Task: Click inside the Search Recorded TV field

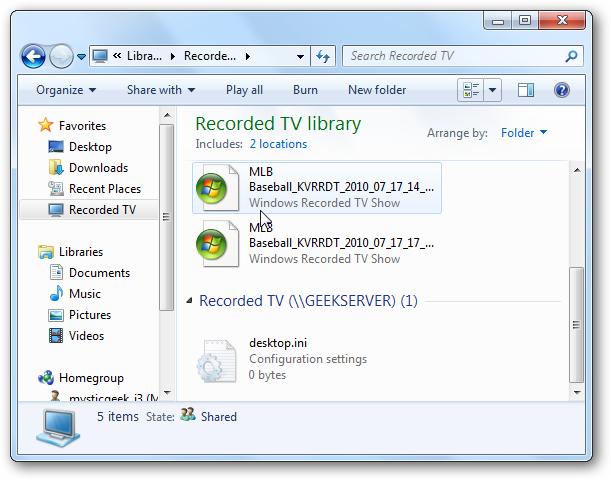Action: [455, 56]
